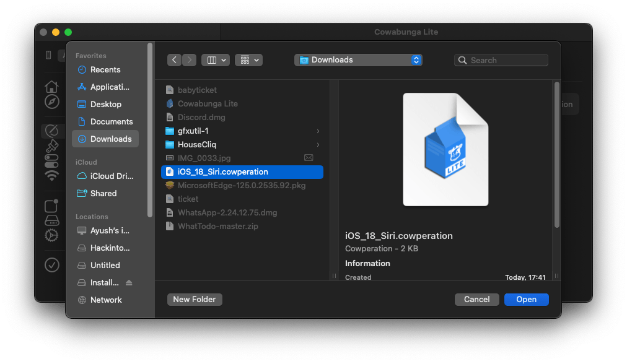Select the WhatTodo-master.zip file
The height and width of the screenshot is (364, 627).
click(242, 226)
